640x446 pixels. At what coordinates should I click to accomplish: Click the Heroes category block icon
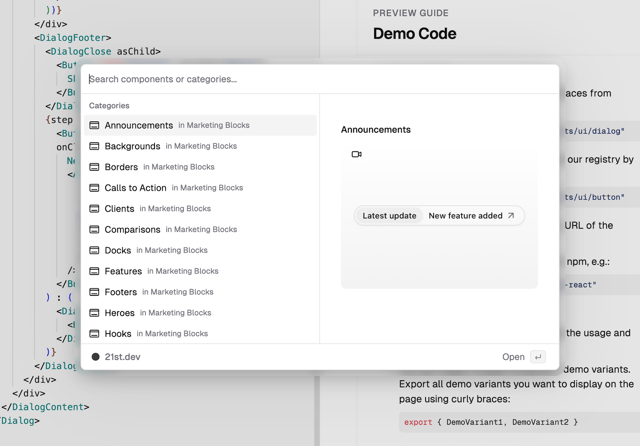tap(94, 313)
